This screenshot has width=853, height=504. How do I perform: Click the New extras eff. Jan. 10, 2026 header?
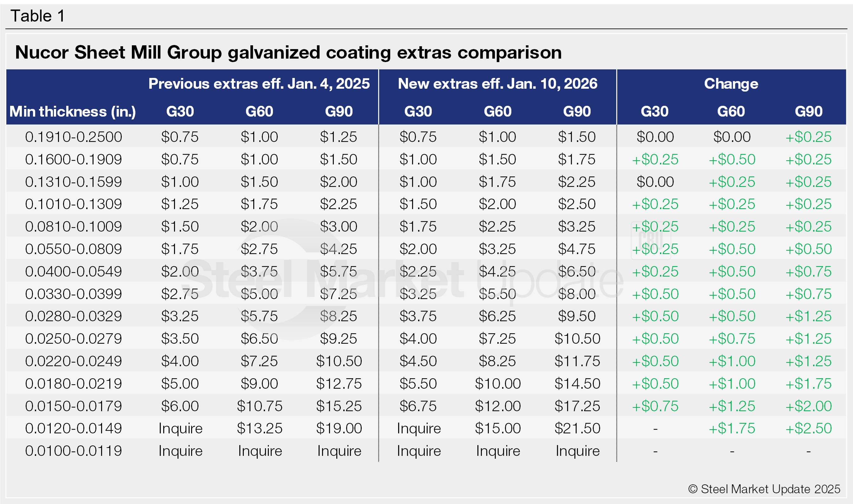pyautogui.click(x=497, y=84)
